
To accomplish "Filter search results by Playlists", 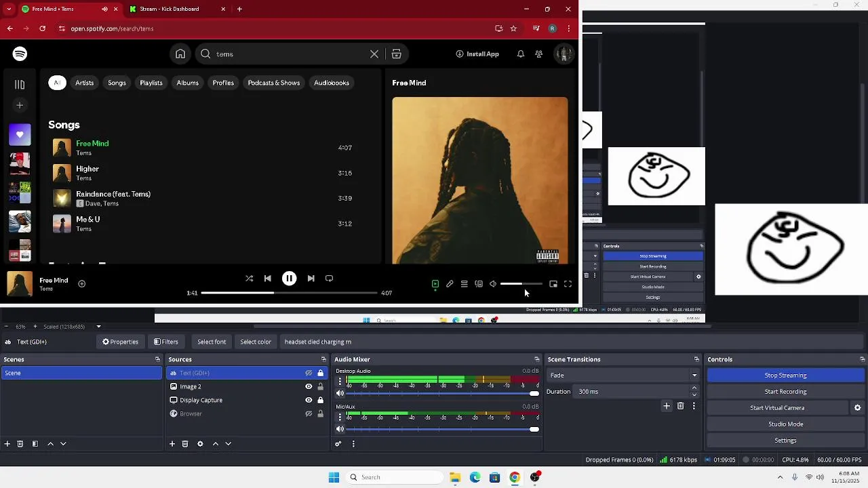I will [x=151, y=83].
